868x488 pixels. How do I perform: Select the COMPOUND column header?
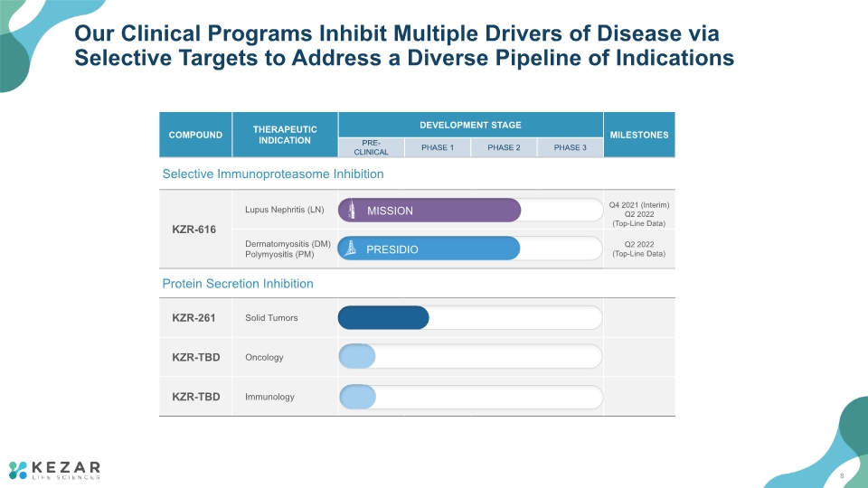[x=195, y=135]
